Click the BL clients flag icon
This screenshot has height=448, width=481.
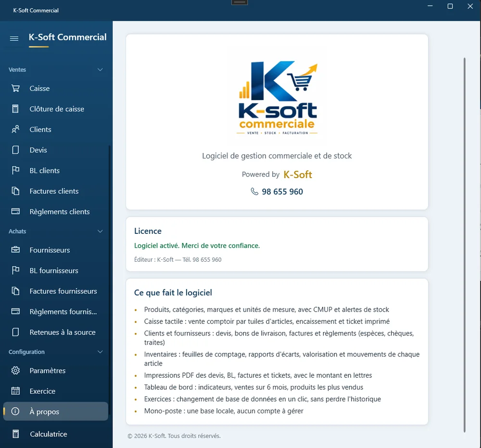click(15, 170)
